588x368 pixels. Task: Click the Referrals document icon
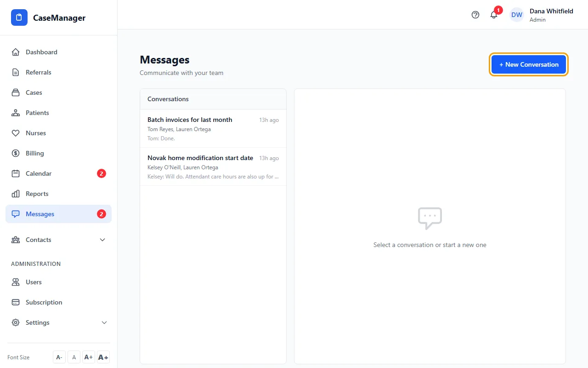pyautogui.click(x=16, y=72)
